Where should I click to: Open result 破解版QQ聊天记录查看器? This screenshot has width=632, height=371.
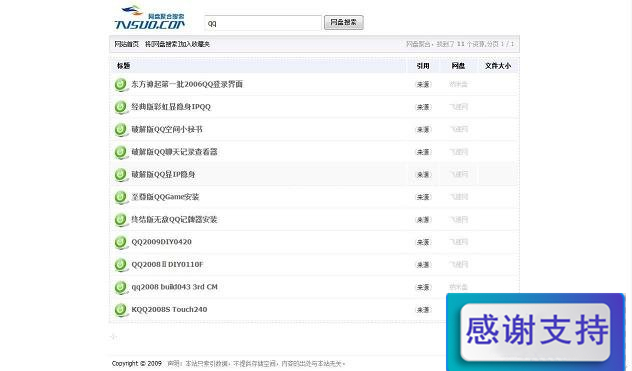point(175,152)
